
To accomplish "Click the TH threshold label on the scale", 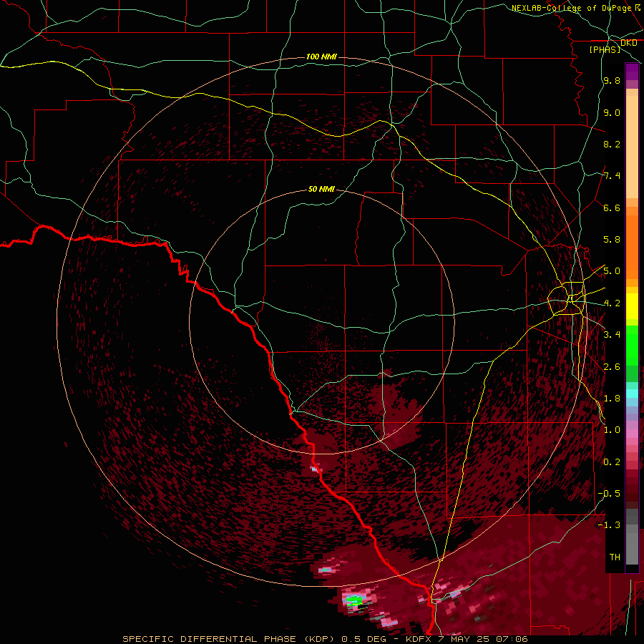I will [615, 557].
